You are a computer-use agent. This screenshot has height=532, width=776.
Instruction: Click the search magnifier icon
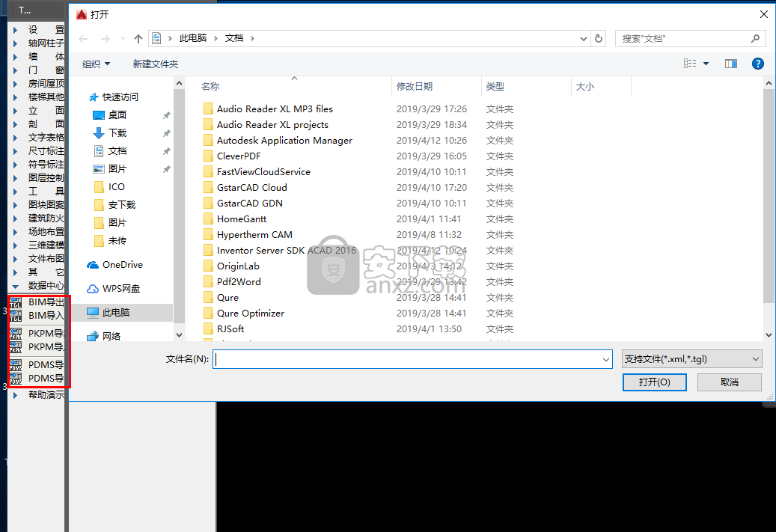click(x=755, y=38)
